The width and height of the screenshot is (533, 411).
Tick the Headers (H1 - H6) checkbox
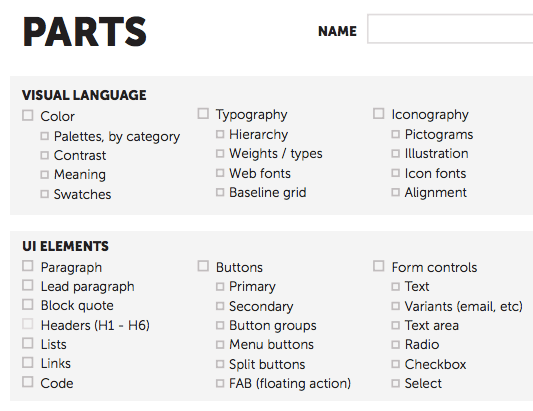pyautogui.click(x=28, y=324)
